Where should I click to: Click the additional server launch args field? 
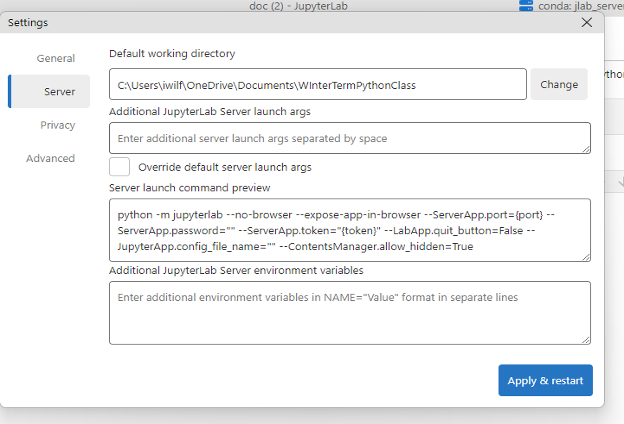pos(349,138)
